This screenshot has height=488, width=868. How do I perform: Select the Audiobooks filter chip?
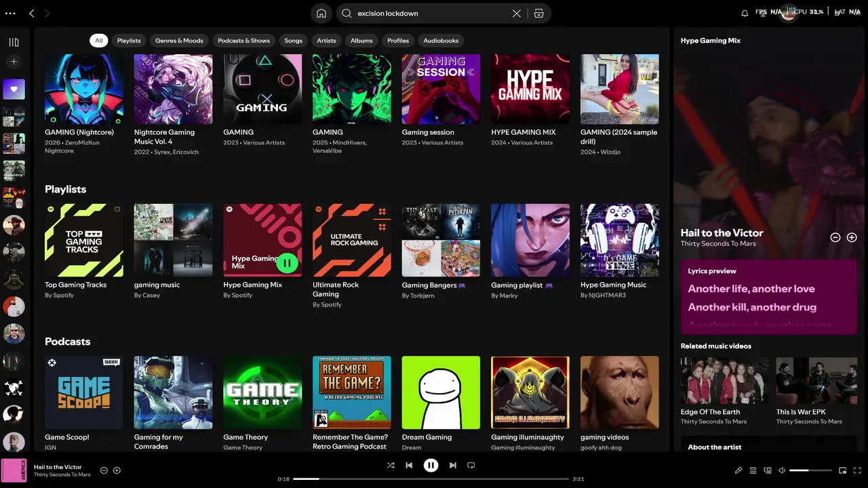click(441, 41)
